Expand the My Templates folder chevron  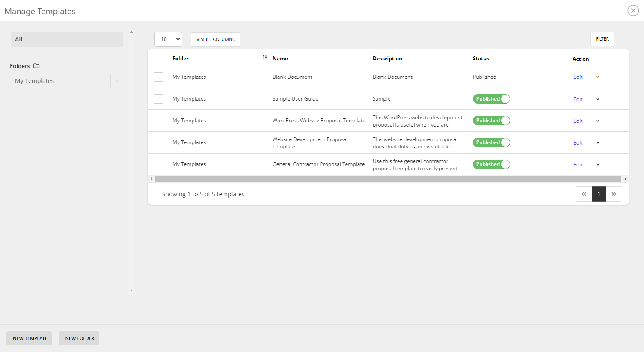117,80
